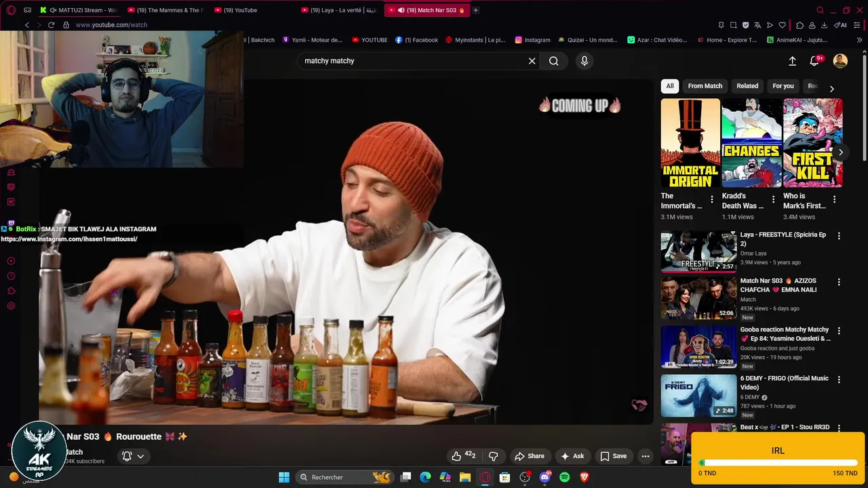Select the All filter chip
This screenshot has width=868, height=488.
(670, 86)
